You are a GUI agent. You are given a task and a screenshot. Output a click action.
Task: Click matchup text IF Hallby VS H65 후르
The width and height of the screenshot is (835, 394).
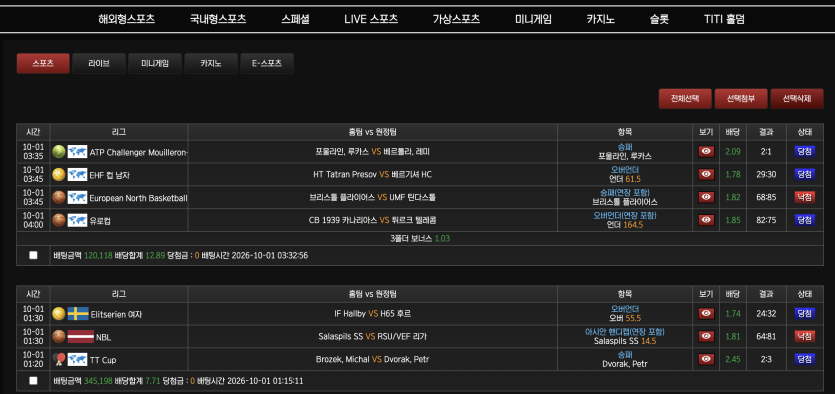[x=372, y=314]
